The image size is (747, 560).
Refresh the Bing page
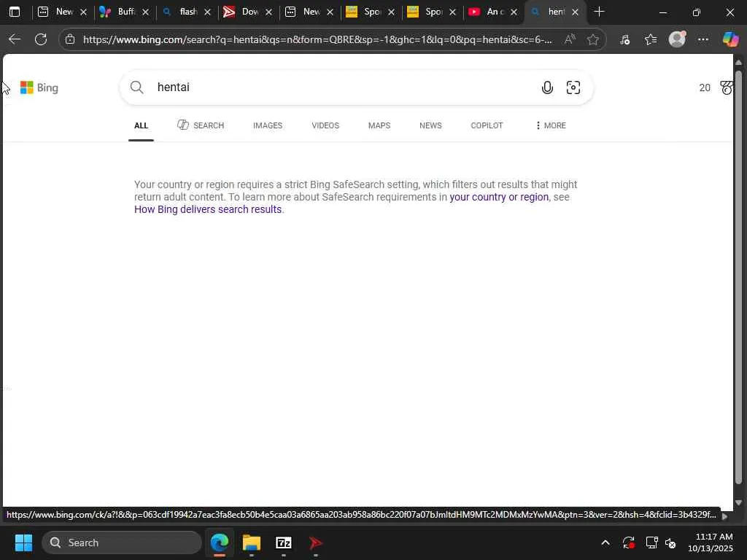pyautogui.click(x=41, y=39)
